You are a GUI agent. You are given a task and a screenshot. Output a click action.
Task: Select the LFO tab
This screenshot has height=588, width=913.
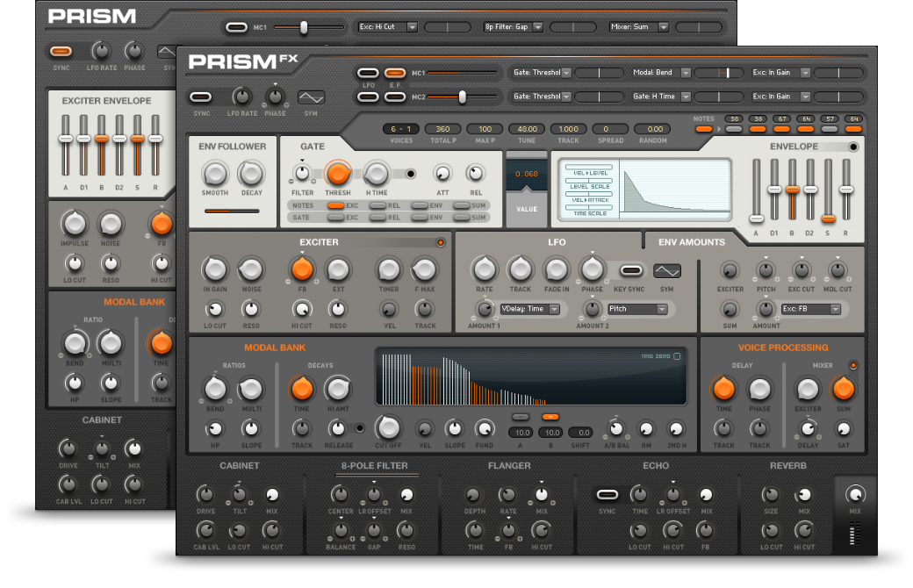click(556, 242)
